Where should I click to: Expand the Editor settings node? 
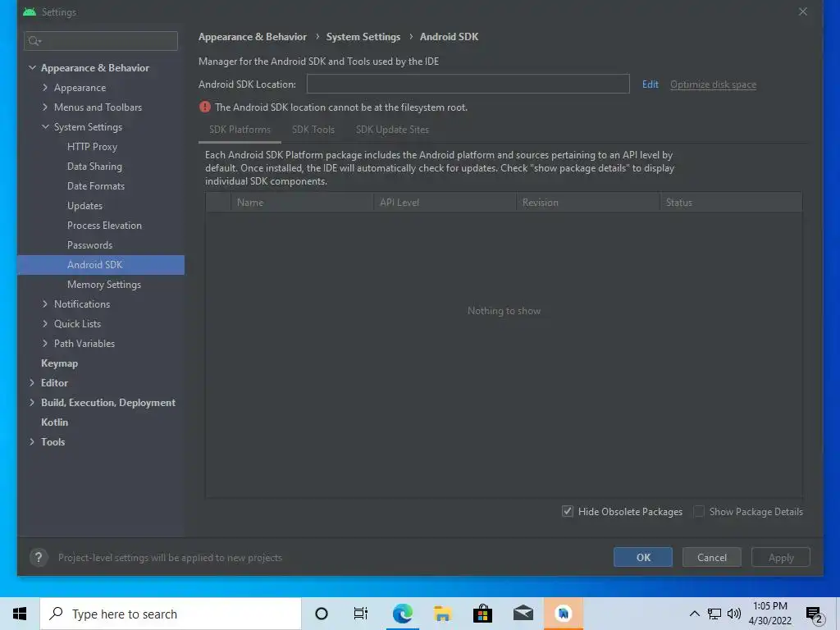point(32,382)
